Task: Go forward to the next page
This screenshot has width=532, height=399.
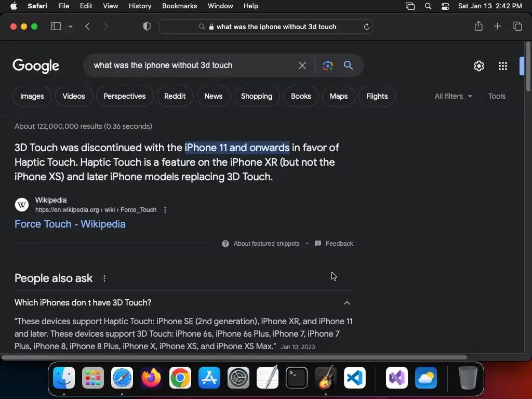Action: pos(105,26)
